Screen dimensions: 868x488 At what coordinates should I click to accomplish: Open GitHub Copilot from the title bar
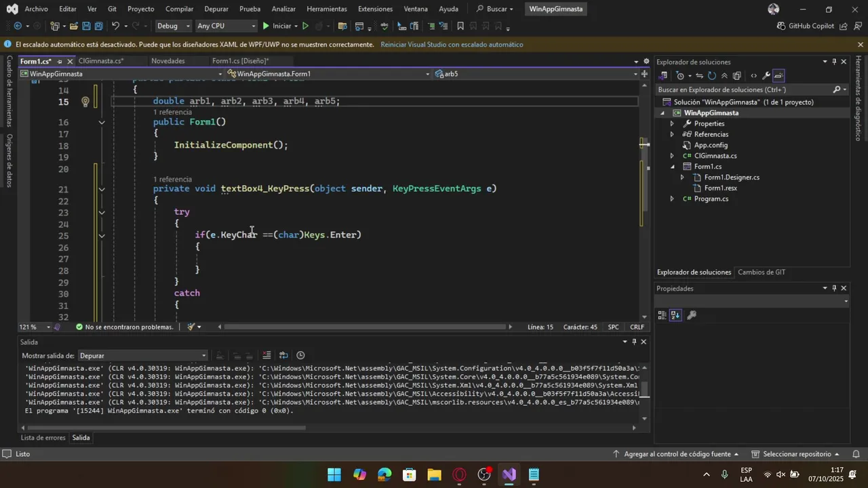(x=806, y=26)
